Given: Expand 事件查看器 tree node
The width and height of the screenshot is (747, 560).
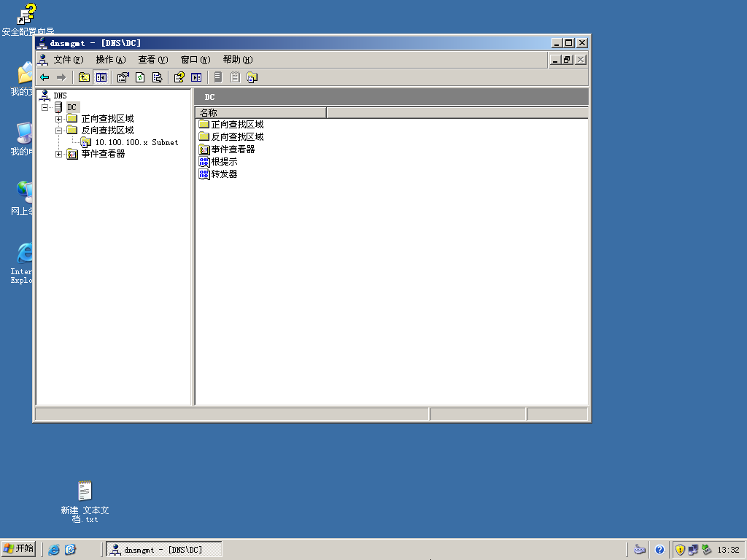Looking at the screenshot, I should tap(58, 154).
